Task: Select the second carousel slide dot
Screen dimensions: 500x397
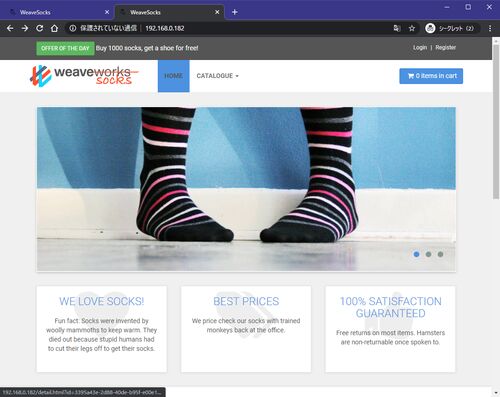Action: click(x=428, y=254)
